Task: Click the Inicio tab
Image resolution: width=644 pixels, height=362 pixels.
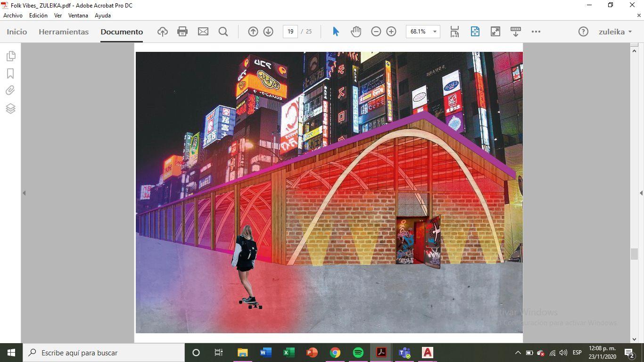Action: tap(17, 32)
